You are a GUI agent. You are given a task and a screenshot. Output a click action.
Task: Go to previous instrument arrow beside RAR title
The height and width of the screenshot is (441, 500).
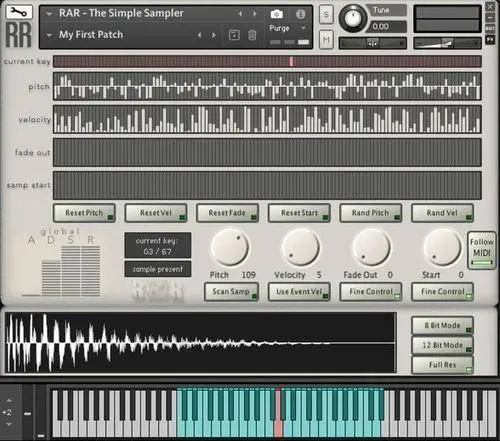coord(240,14)
